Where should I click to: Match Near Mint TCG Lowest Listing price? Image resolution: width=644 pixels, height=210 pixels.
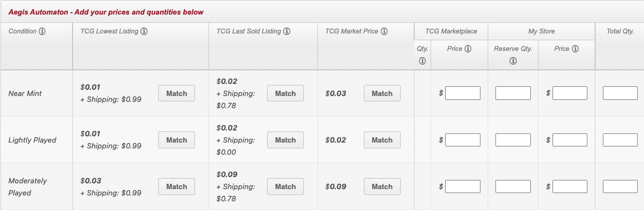[177, 94]
